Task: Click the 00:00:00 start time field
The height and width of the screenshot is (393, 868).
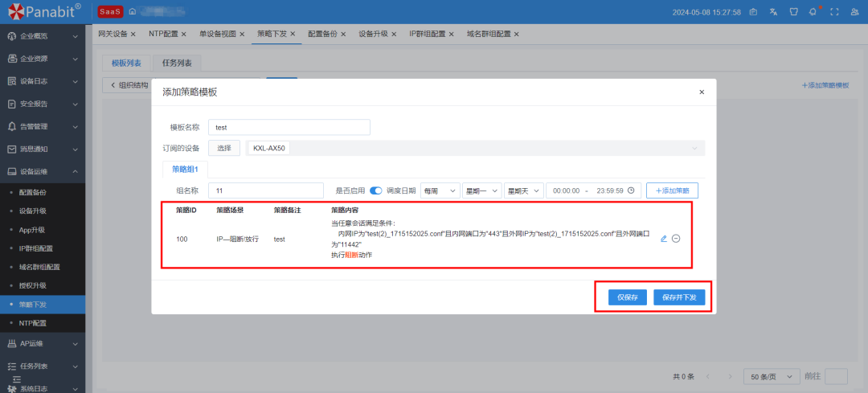Action: 566,190
